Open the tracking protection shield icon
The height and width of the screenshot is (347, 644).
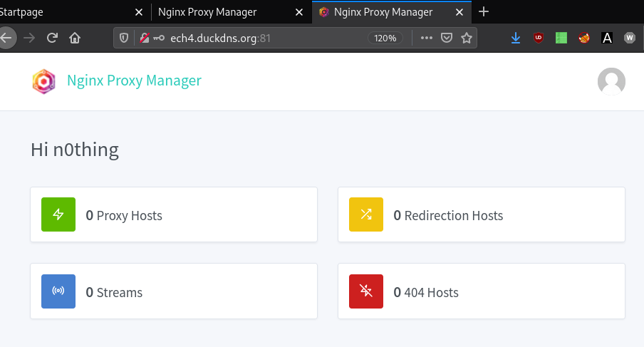(x=124, y=38)
